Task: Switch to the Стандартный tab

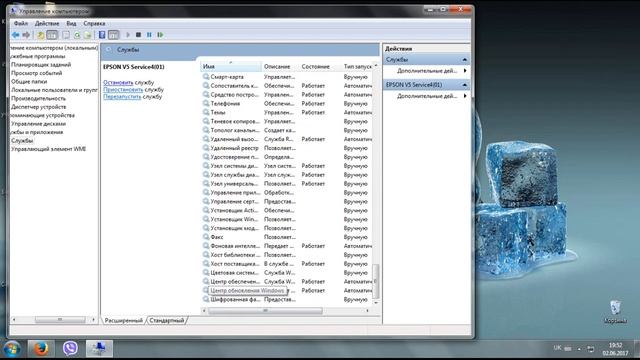Action: tap(167, 320)
